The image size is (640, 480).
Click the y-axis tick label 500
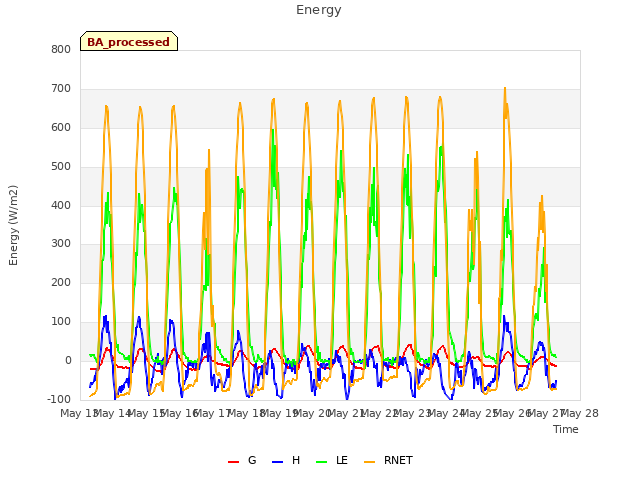point(61,167)
